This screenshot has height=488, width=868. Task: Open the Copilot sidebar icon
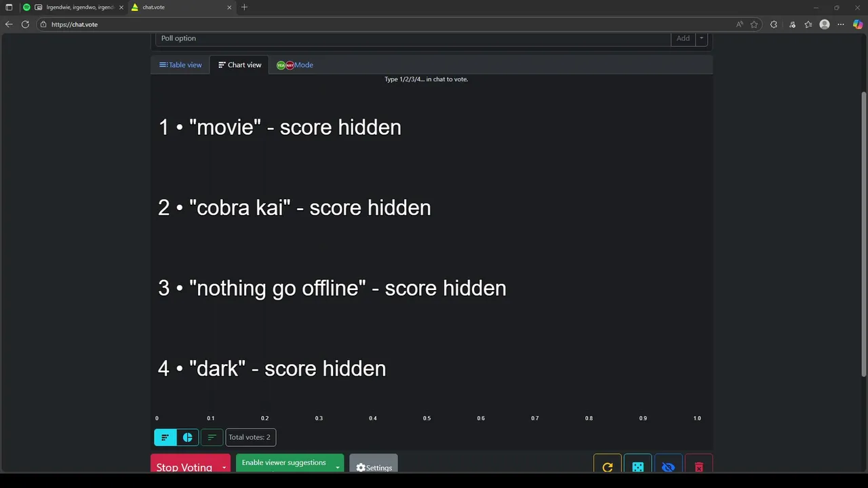click(858, 24)
